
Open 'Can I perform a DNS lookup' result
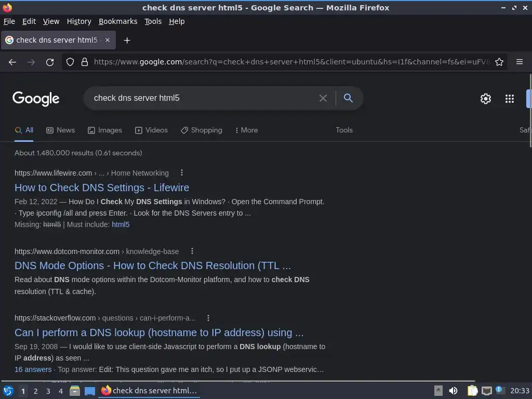pyautogui.click(x=159, y=332)
